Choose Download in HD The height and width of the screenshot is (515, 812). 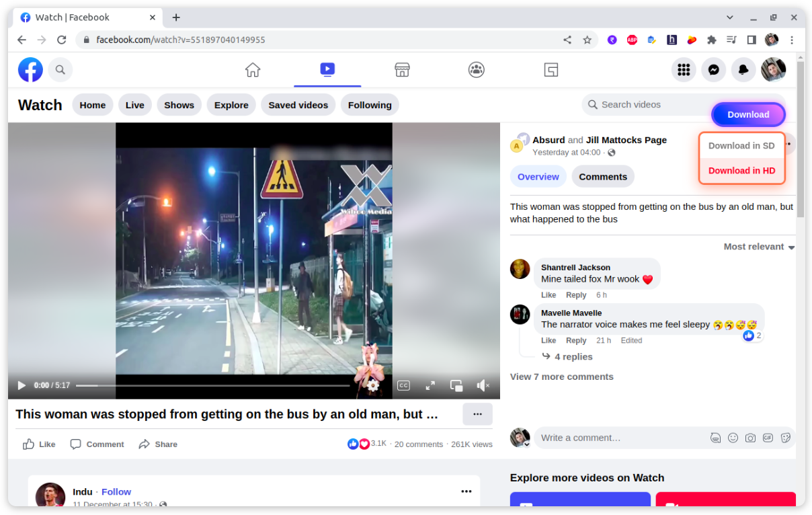(741, 170)
